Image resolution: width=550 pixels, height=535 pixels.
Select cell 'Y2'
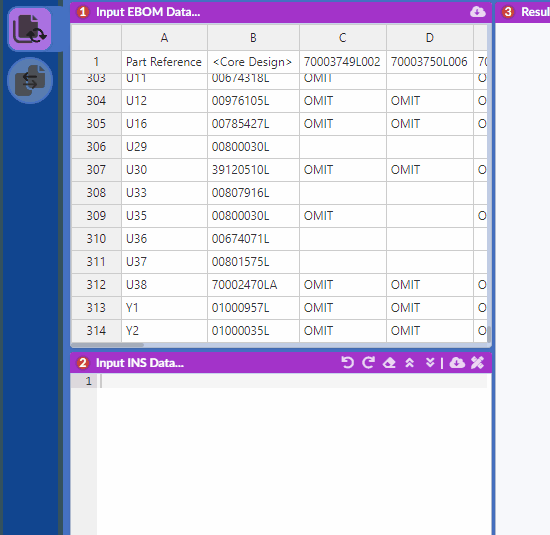pos(164,331)
